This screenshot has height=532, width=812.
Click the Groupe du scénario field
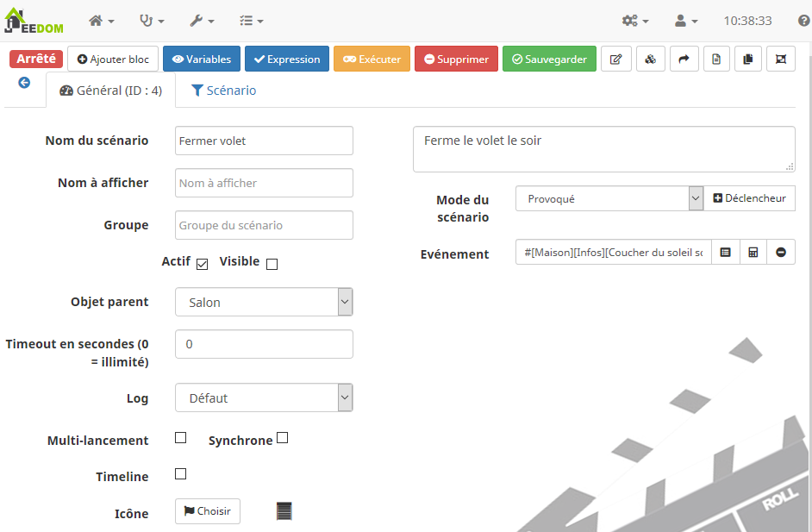pos(264,225)
